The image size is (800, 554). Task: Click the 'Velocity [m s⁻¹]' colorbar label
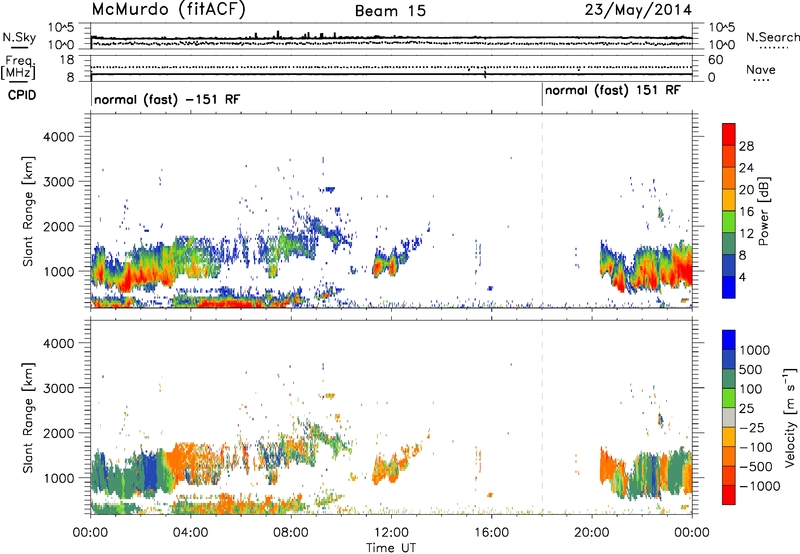[790, 417]
